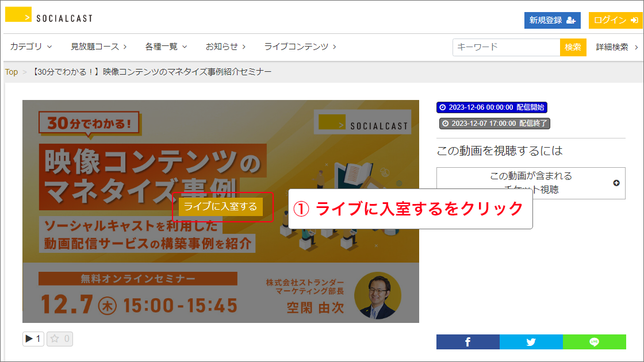Expand the 各種一覧 dropdown menu
Screen dimensions: 644x362
coord(166,47)
